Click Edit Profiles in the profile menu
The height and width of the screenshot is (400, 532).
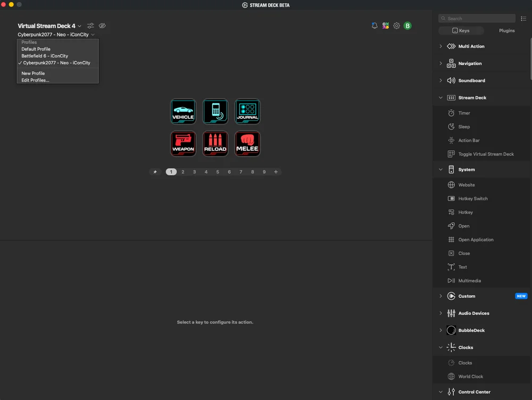(x=35, y=80)
